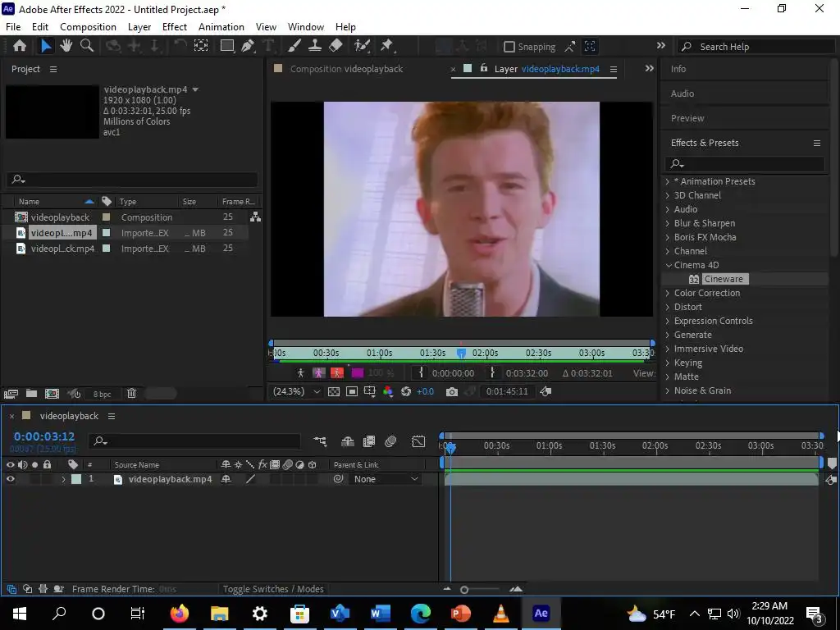
Task: Click the Home icon in the toolbar
Action: click(20, 46)
